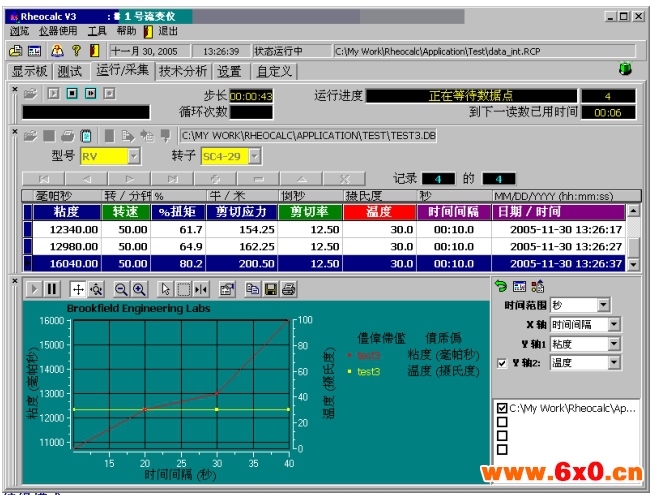The height and width of the screenshot is (495, 655).
Task: Click the greyed start program button
Action: tap(53, 93)
